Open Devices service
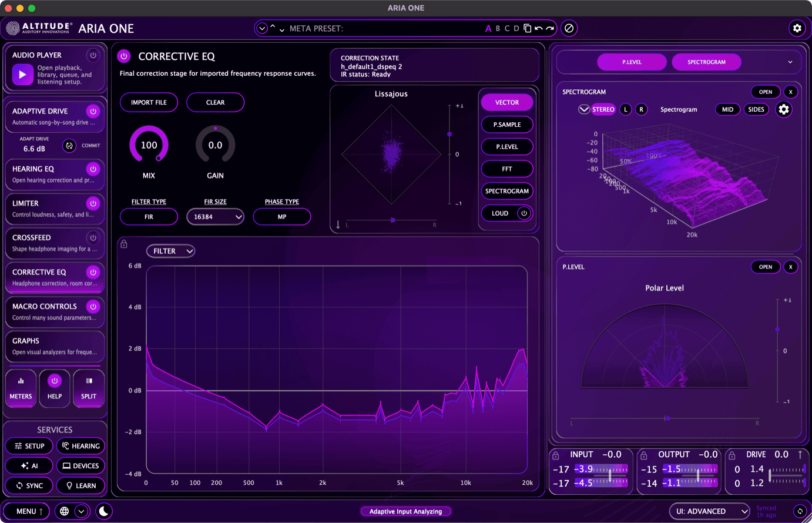 click(80, 466)
